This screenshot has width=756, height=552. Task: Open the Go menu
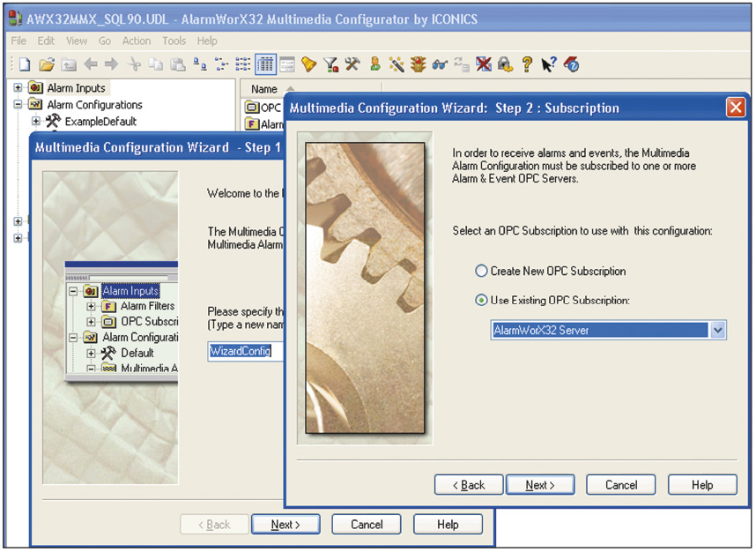(x=105, y=41)
